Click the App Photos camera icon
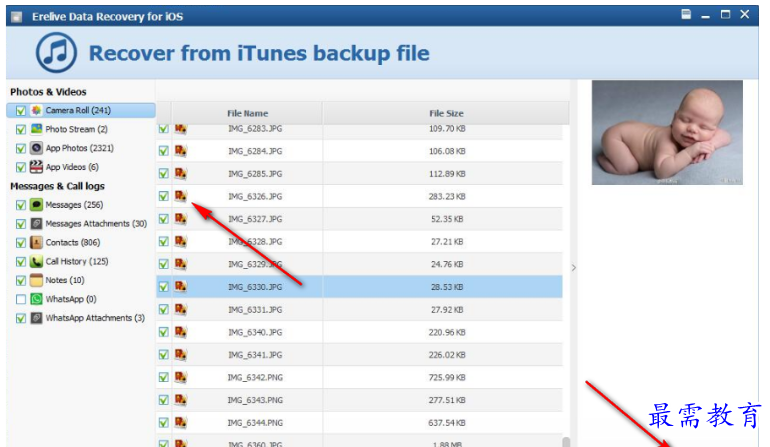Screen dimensions: 770x447 pos(36,148)
